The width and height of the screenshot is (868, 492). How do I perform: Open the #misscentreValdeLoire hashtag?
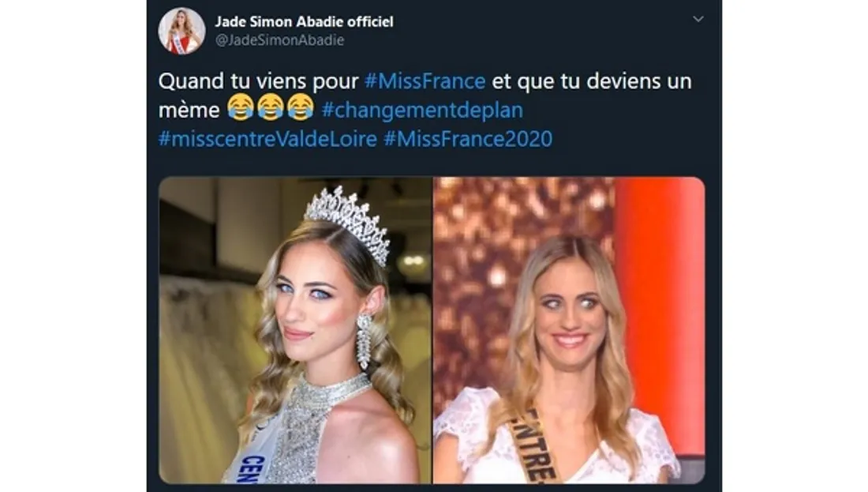268,138
